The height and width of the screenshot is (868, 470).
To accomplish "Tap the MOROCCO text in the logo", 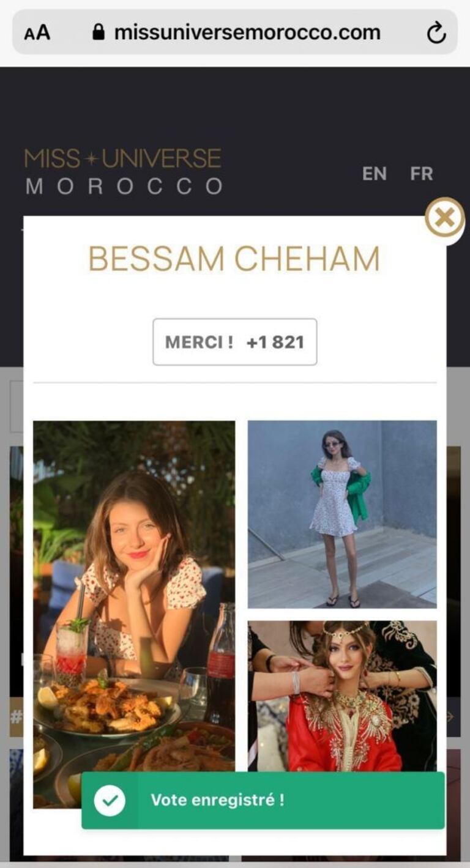I will [x=124, y=186].
